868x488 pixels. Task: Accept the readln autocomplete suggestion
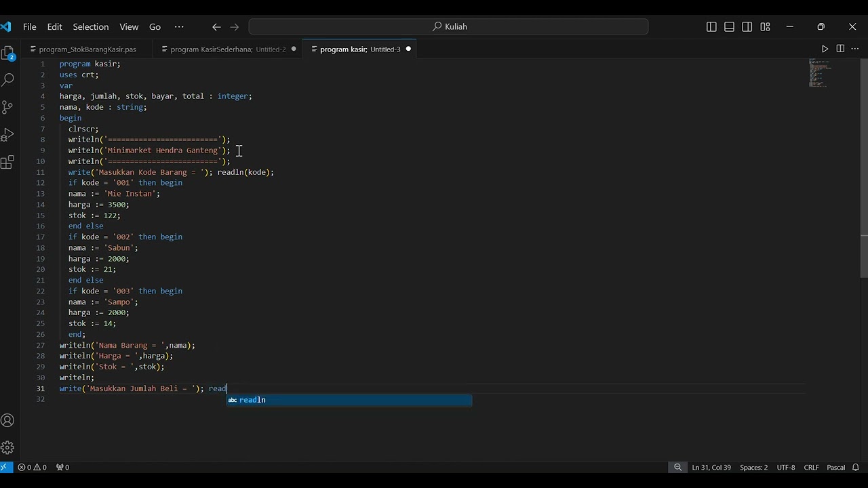pos(349,400)
